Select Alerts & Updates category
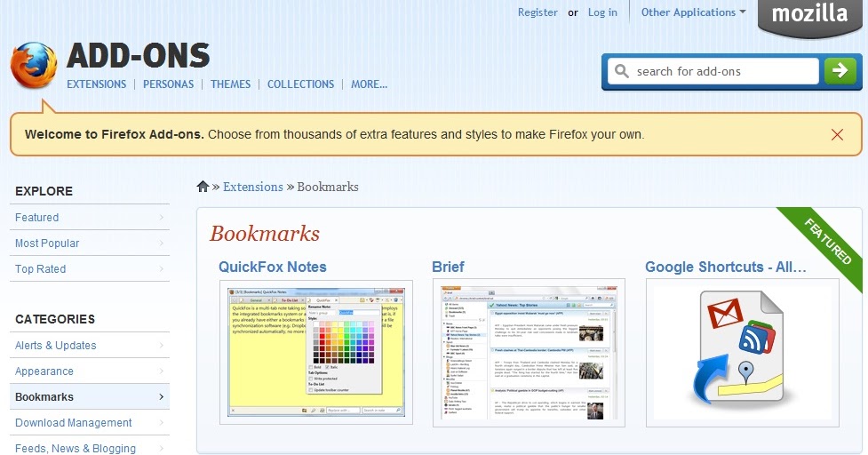 click(90, 345)
